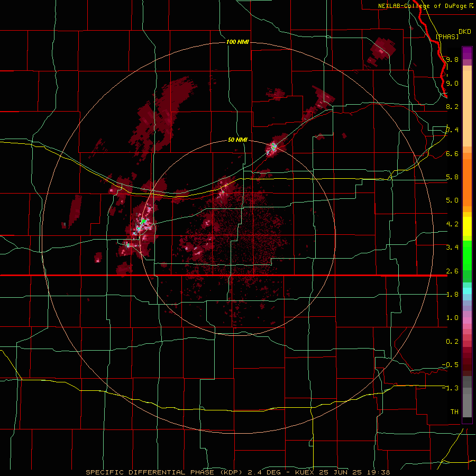Click the 9.8 value on the color scale

pyautogui.click(x=452, y=59)
